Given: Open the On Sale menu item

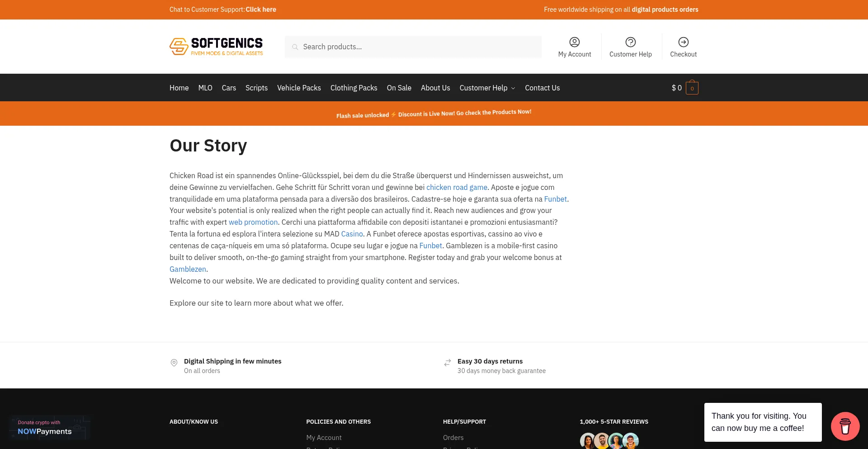Looking at the screenshot, I should point(399,88).
